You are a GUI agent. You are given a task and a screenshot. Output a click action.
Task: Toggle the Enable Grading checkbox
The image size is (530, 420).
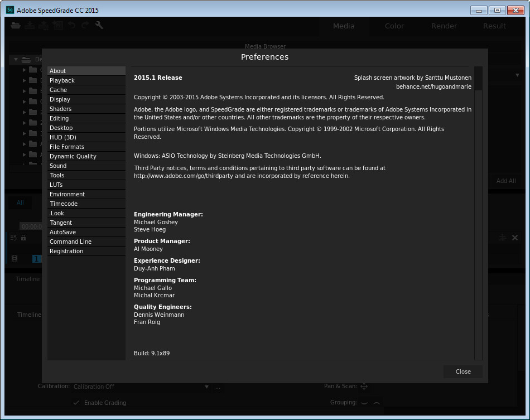pos(76,403)
